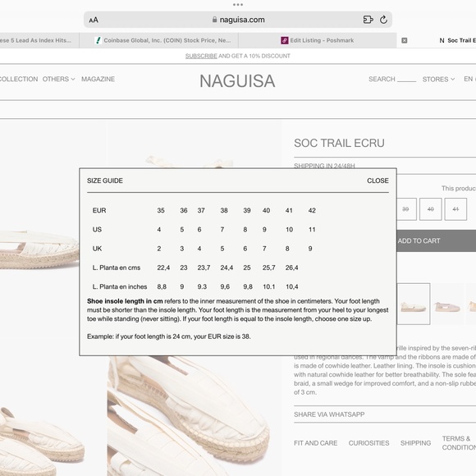Click the SIZE GUIDE heading

105,181
